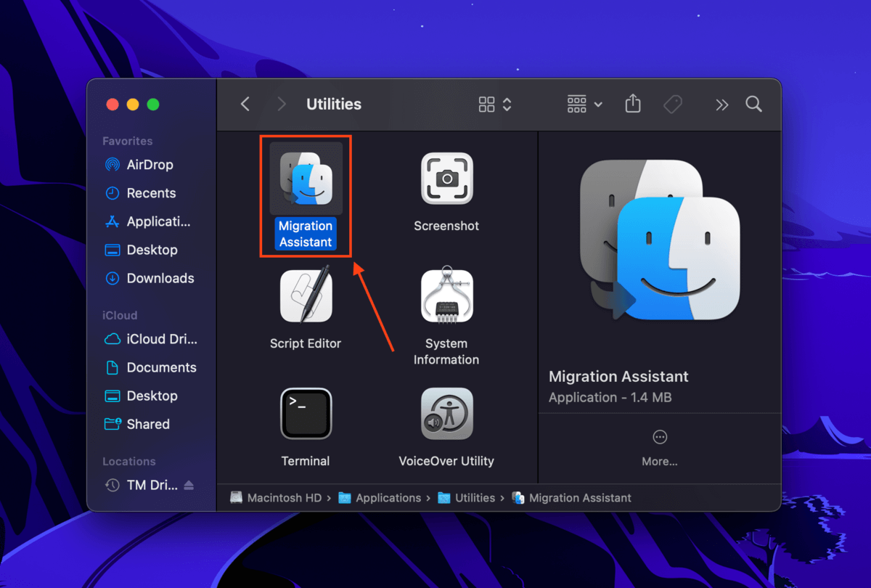Open Finder search with magnifier icon
871x588 pixels.
[754, 104]
